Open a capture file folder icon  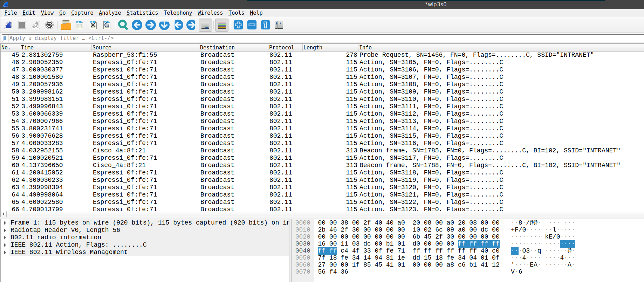[x=66, y=25]
